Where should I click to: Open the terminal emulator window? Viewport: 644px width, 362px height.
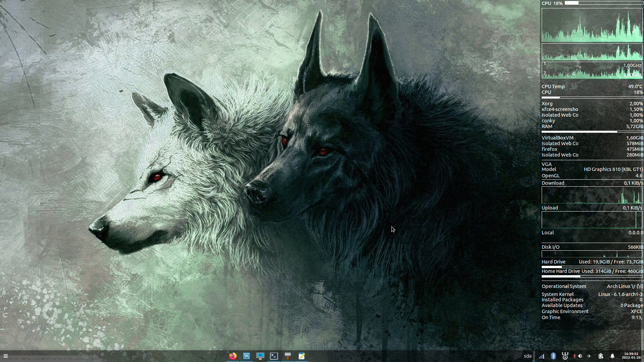[274, 356]
